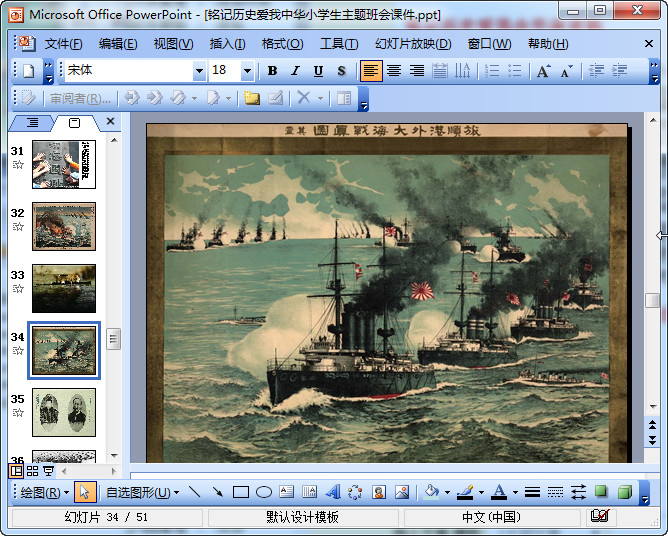Open the 窗口 menu
This screenshot has width=668, height=536.
(x=489, y=43)
